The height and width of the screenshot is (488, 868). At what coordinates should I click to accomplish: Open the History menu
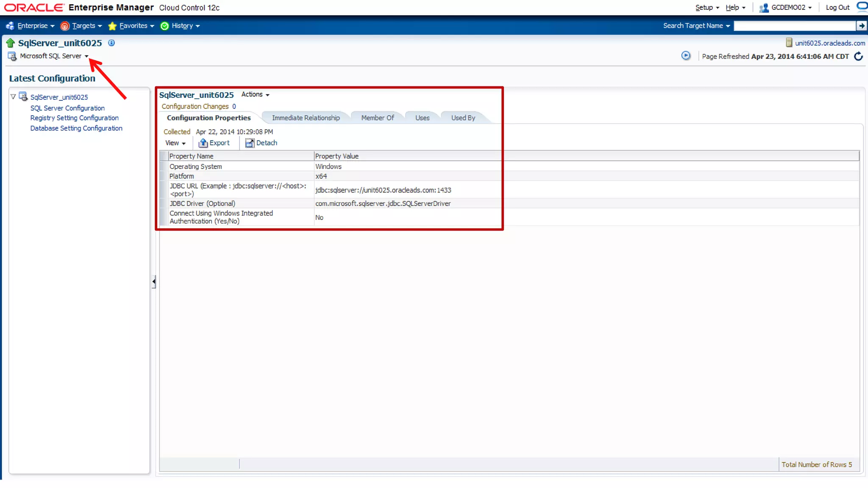point(186,26)
